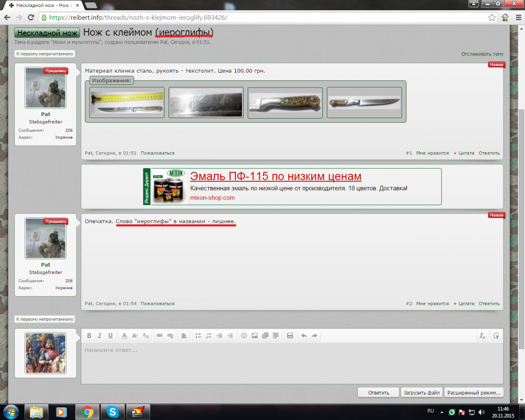525x420 pixels.
Task: Click '+ Цитата' on post #1
Action: click(464, 153)
